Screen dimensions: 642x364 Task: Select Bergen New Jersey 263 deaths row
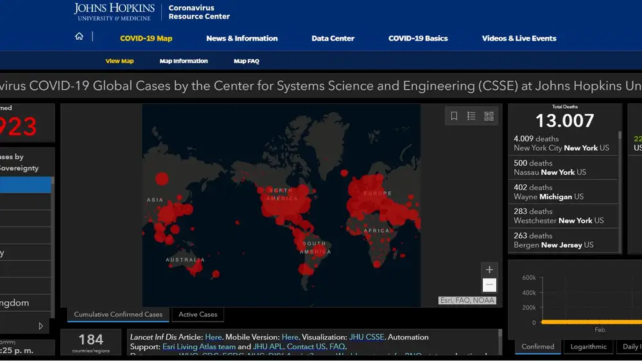[x=563, y=240]
